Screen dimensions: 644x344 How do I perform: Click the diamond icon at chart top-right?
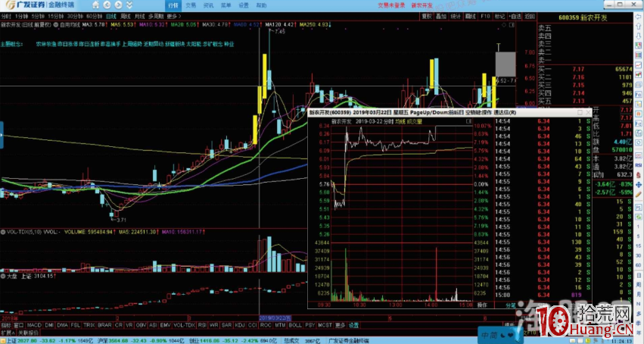point(504,25)
